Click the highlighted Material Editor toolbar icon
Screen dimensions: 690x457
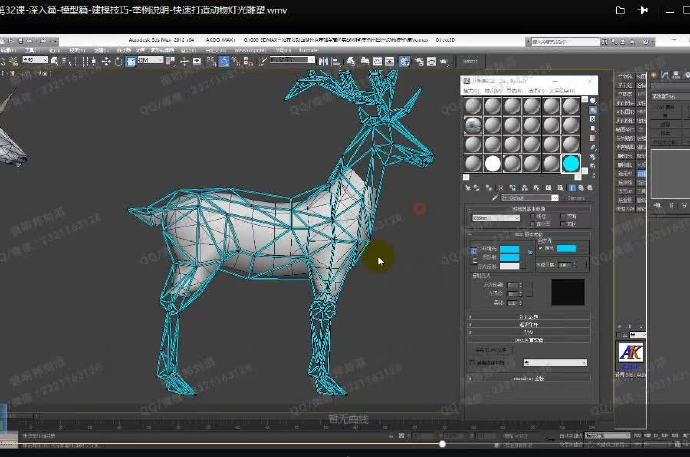[x=404, y=62]
